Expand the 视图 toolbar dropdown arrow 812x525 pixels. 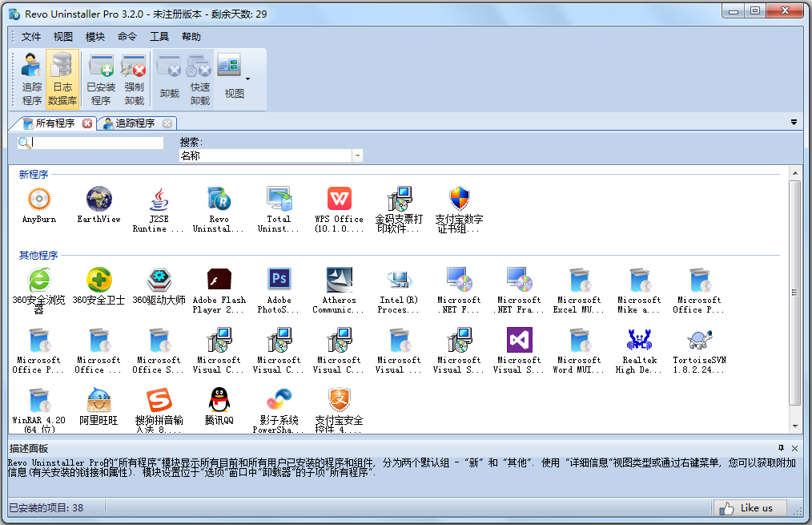point(247,79)
